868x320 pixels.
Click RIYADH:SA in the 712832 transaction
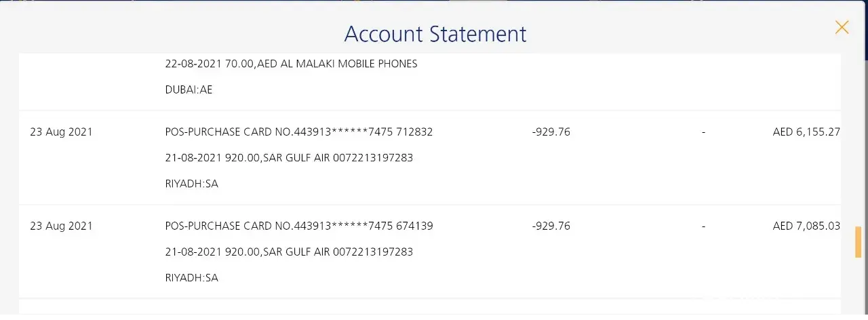point(191,184)
